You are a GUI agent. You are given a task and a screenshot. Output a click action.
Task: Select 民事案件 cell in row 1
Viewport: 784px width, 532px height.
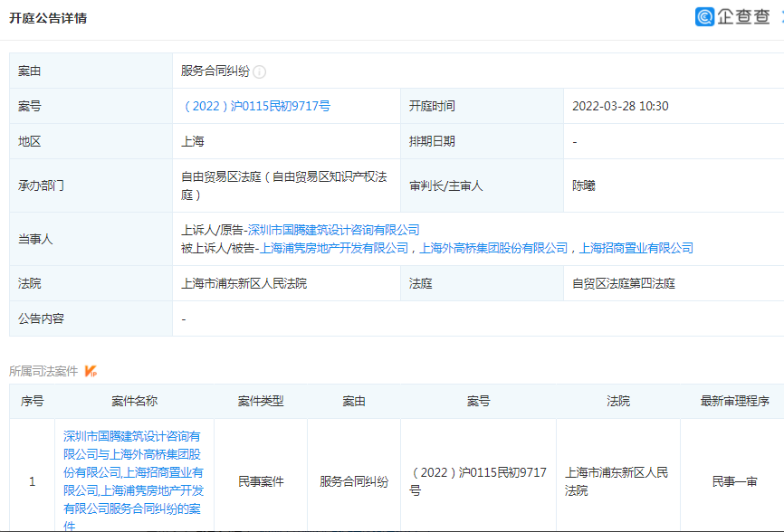click(261, 481)
